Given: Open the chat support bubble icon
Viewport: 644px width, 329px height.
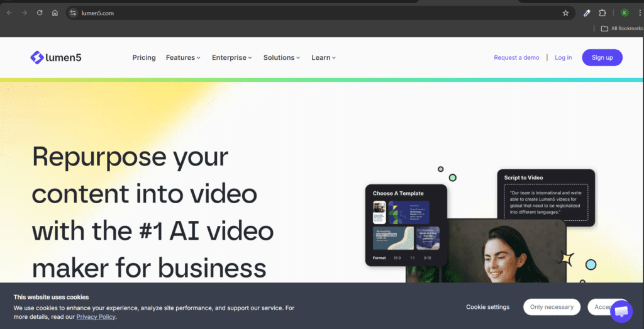Looking at the screenshot, I should (x=621, y=311).
